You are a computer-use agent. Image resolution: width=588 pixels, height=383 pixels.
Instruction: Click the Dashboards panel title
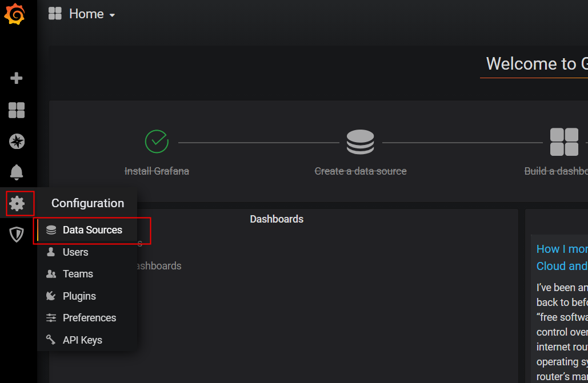(x=277, y=219)
